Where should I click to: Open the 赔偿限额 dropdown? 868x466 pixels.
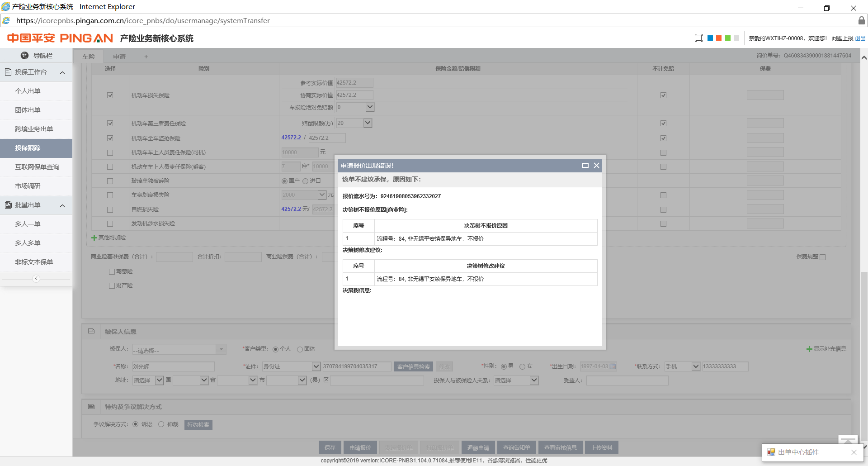coord(368,123)
